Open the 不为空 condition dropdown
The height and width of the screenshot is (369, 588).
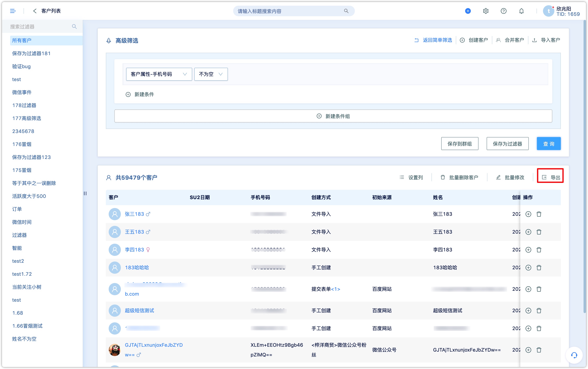(211, 74)
